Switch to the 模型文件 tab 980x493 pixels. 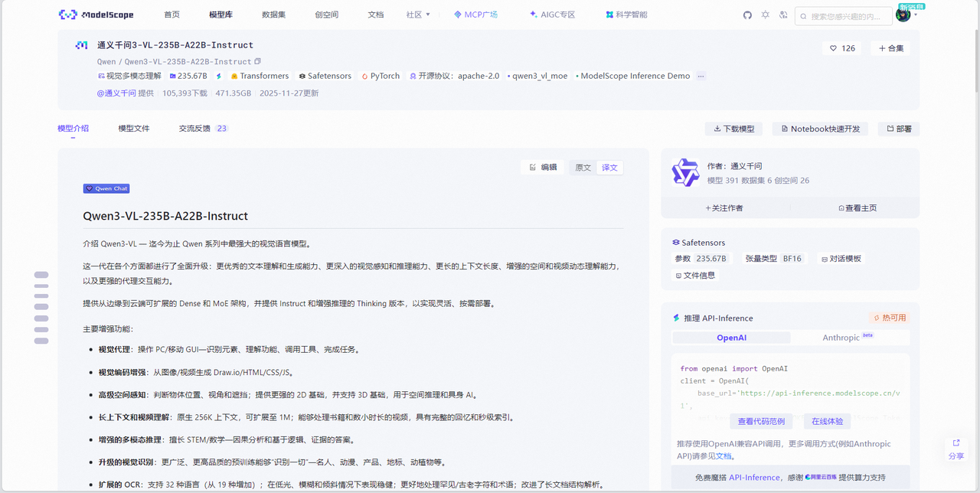(134, 129)
